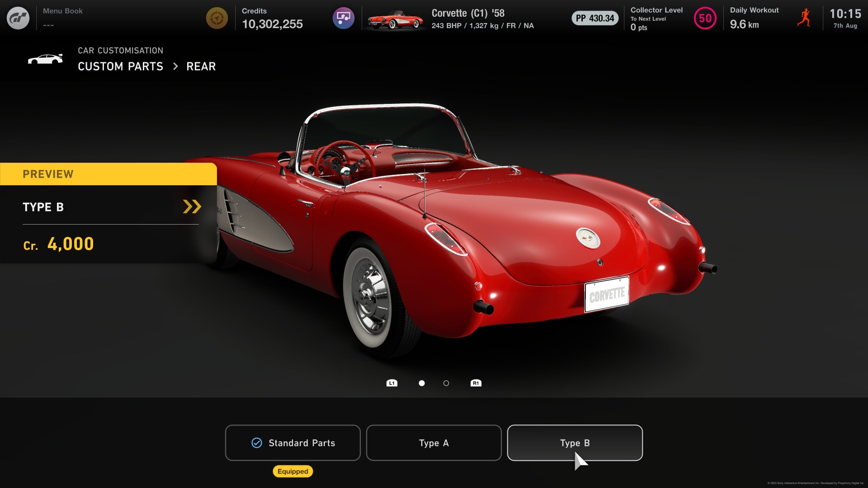Select the L1 page button

tap(392, 383)
